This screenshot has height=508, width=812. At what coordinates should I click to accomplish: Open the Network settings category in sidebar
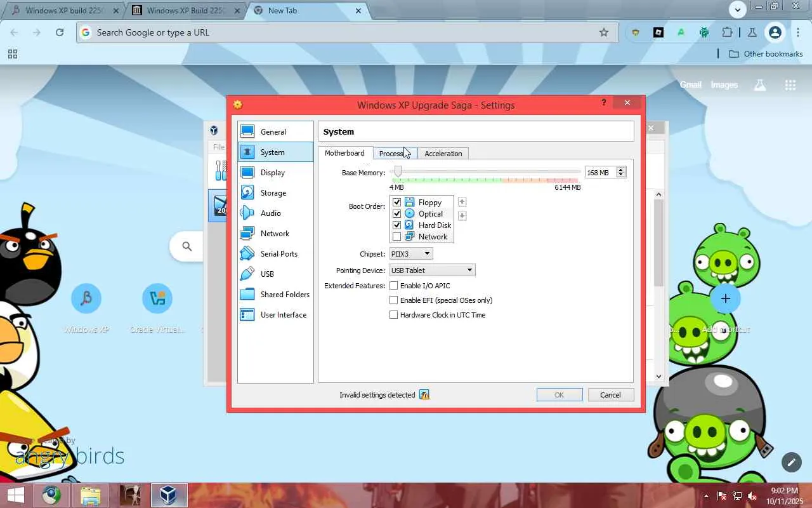click(275, 234)
